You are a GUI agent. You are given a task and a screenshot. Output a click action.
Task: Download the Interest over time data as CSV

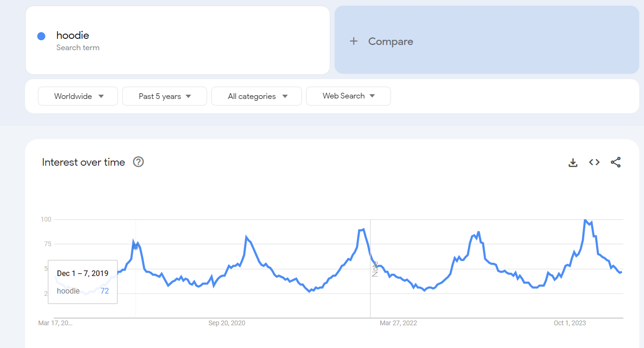(573, 162)
